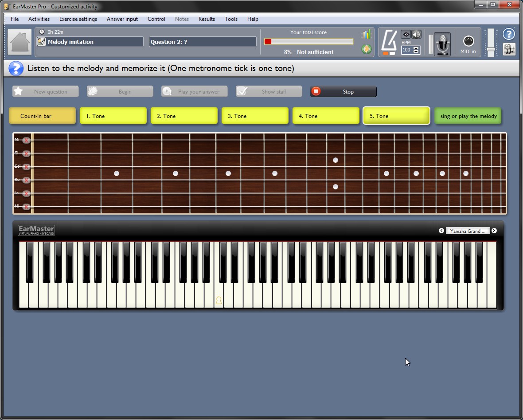Image resolution: width=523 pixels, height=420 pixels.
Task: Select next piano sound with right arrow
Action: [494, 231]
